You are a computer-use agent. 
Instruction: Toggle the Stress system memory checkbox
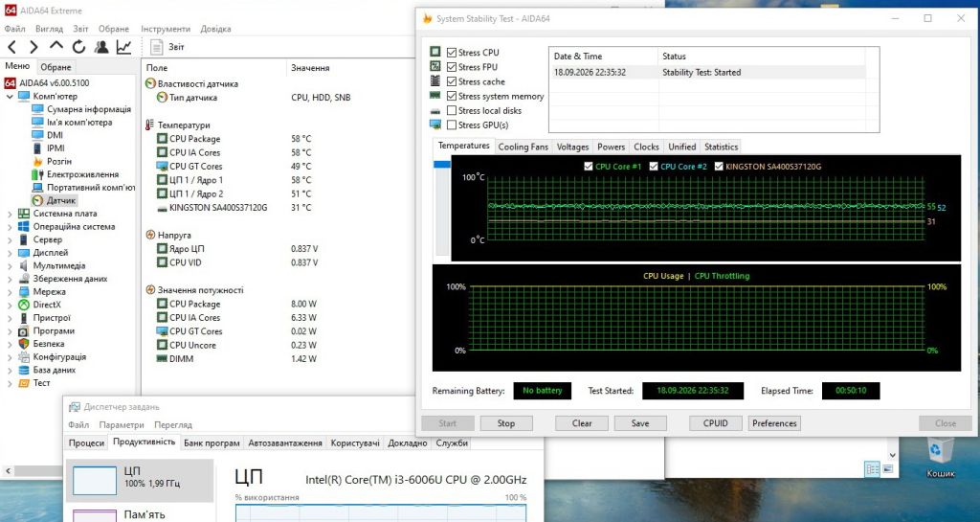(452, 96)
